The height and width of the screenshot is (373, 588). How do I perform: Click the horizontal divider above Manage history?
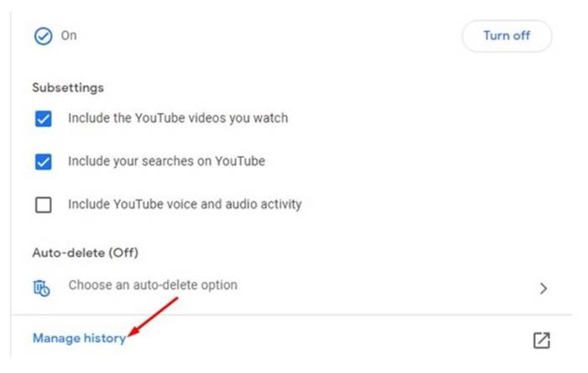point(291,315)
